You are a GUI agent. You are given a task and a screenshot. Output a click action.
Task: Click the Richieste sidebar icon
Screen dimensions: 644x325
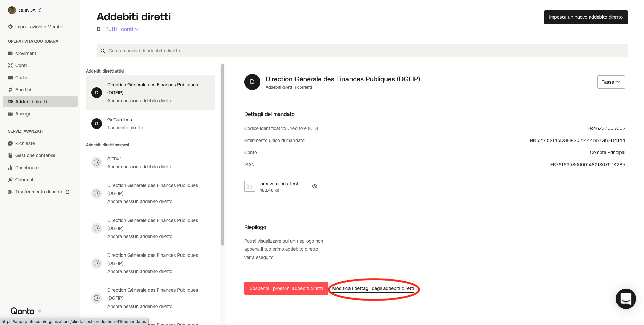pos(10,143)
